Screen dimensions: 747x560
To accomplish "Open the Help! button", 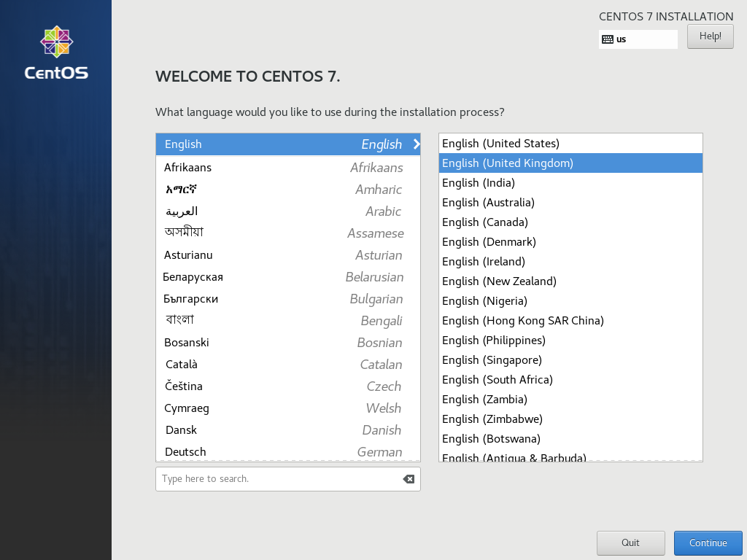I will point(710,36).
